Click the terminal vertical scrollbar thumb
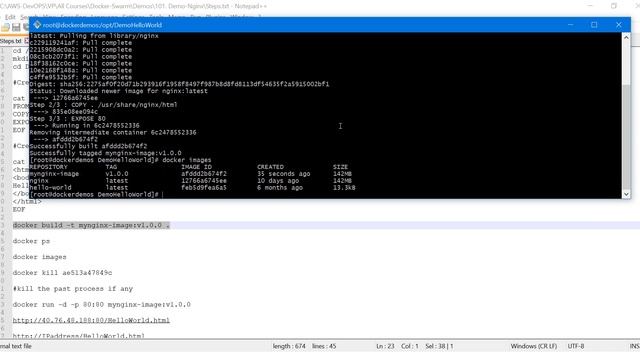 (x=626, y=137)
